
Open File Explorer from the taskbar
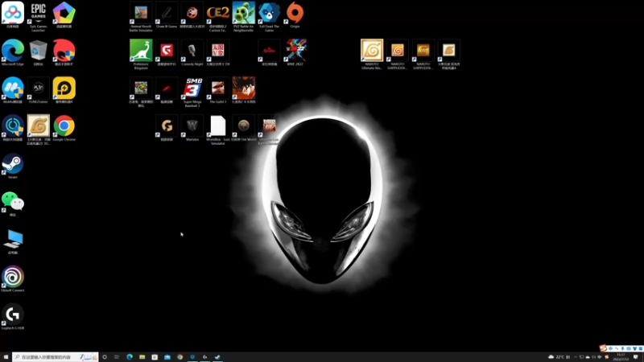click(142, 357)
